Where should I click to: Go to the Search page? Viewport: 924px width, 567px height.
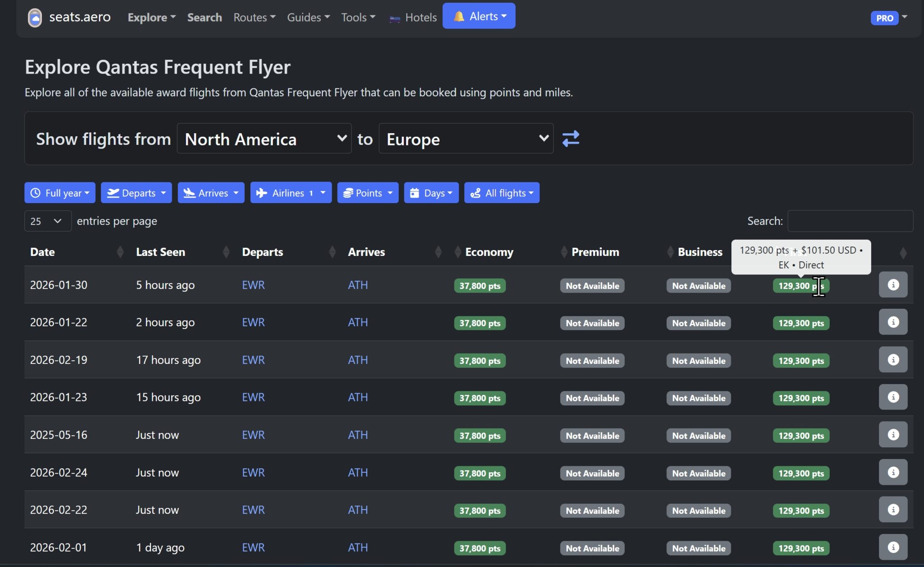[204, 17]
